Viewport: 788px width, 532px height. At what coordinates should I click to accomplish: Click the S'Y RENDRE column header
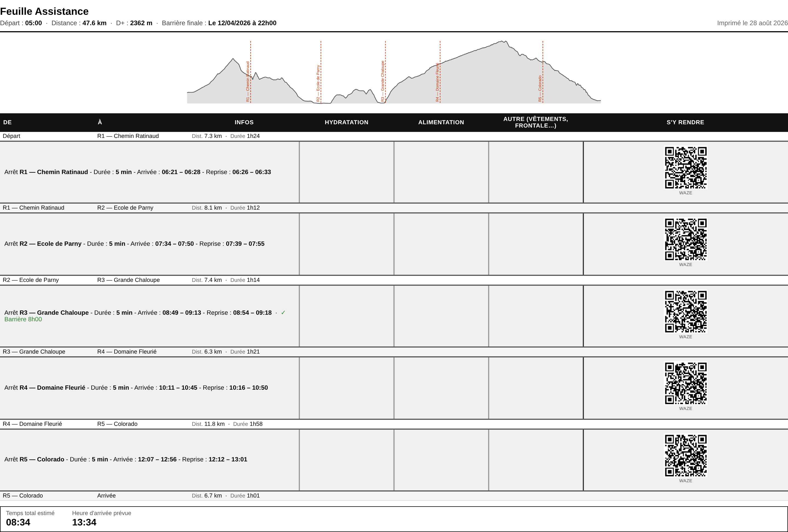(x=685, y=122)
